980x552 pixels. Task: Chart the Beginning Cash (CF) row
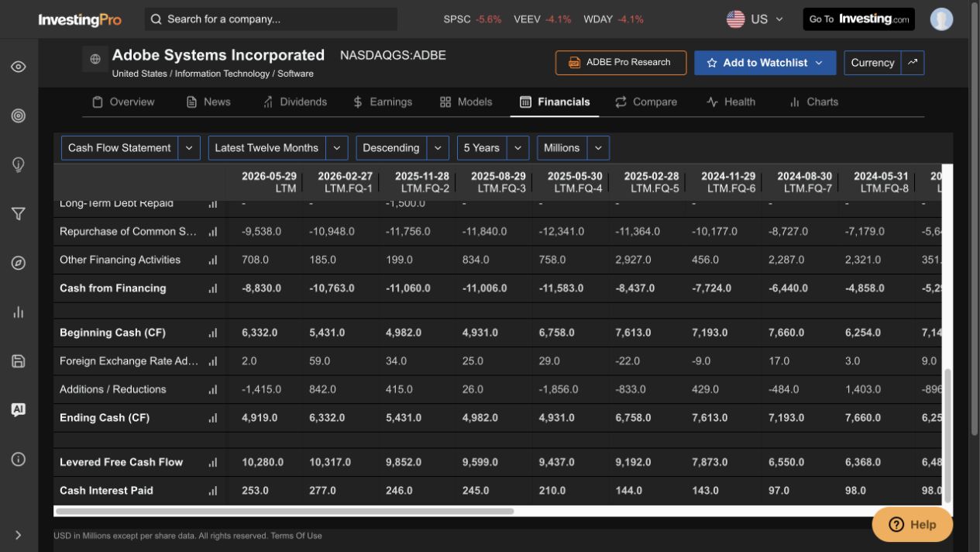(x=212, y=333)
